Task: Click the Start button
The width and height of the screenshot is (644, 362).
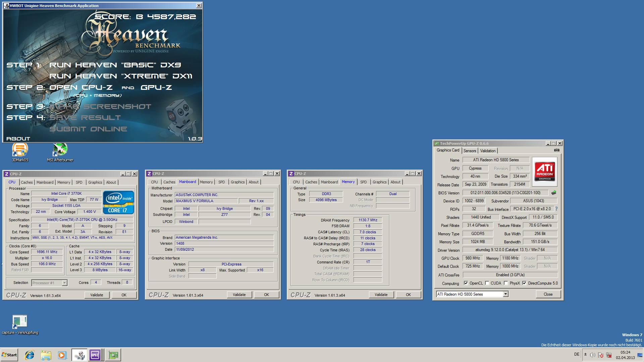Action: (x=9, y=355)
